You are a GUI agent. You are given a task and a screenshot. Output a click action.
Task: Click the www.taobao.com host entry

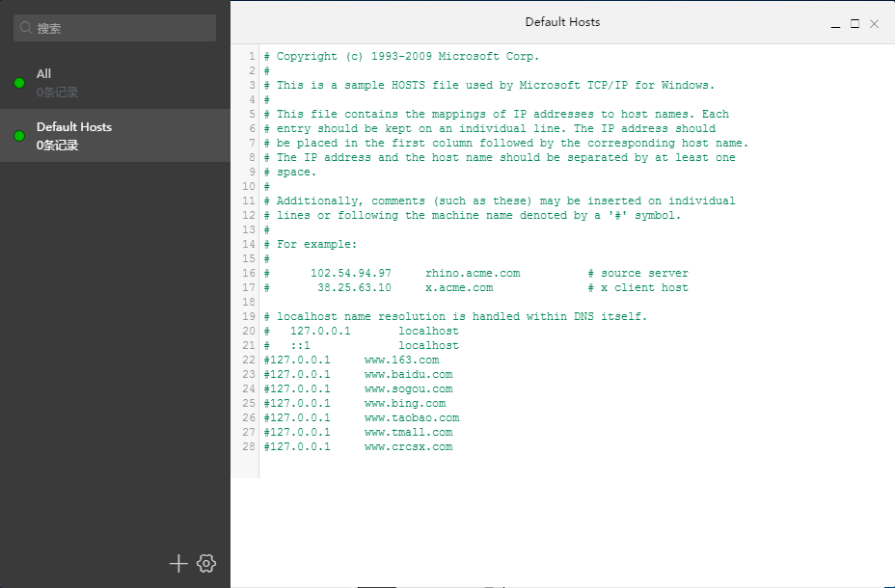412,418
